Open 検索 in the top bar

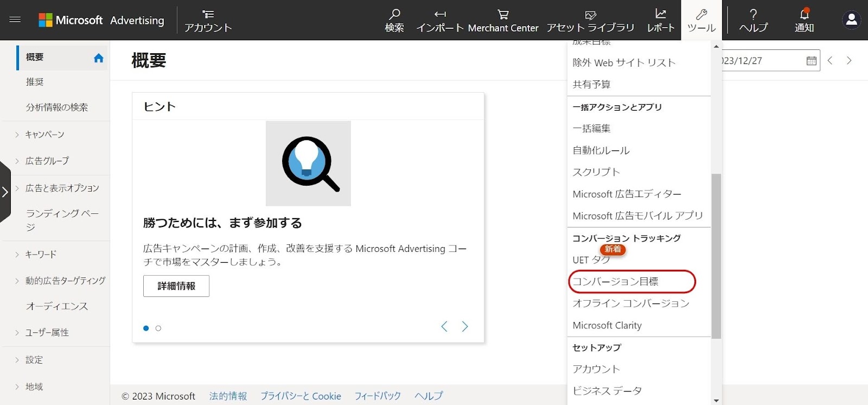394,21
